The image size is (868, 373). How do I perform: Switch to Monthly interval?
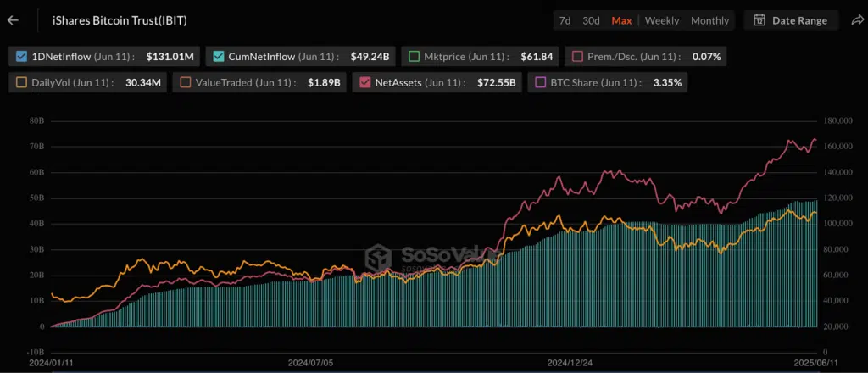709,20
